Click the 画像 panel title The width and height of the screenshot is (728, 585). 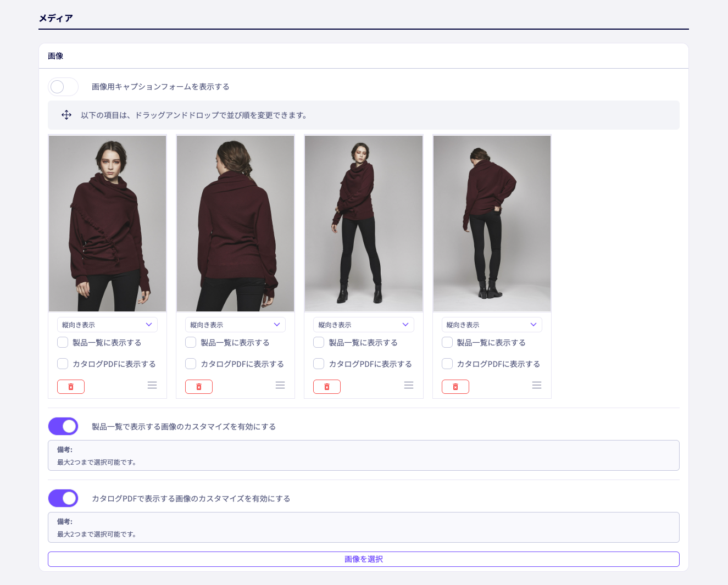55,56
